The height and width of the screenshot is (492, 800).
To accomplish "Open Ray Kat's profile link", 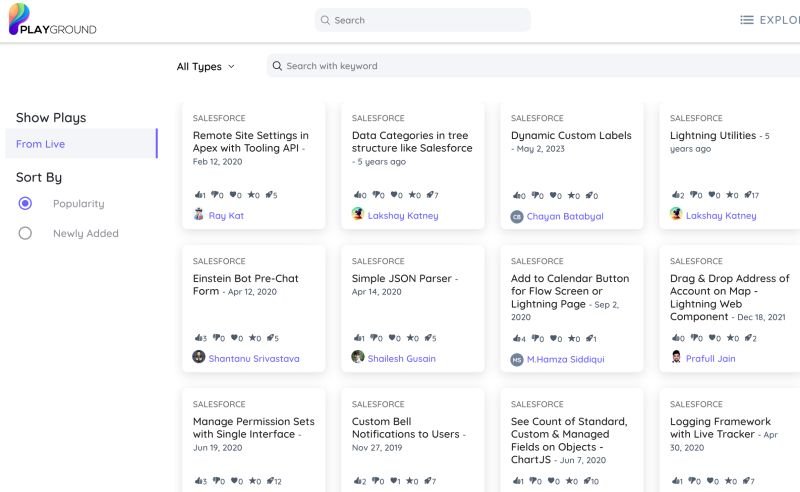I will [226, 215].
